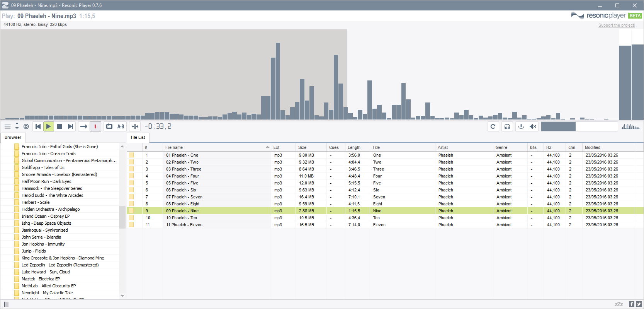The height and width of the screenshot is (309, 644).
Task: Sort by Title column header
Action: pos(402,147)
